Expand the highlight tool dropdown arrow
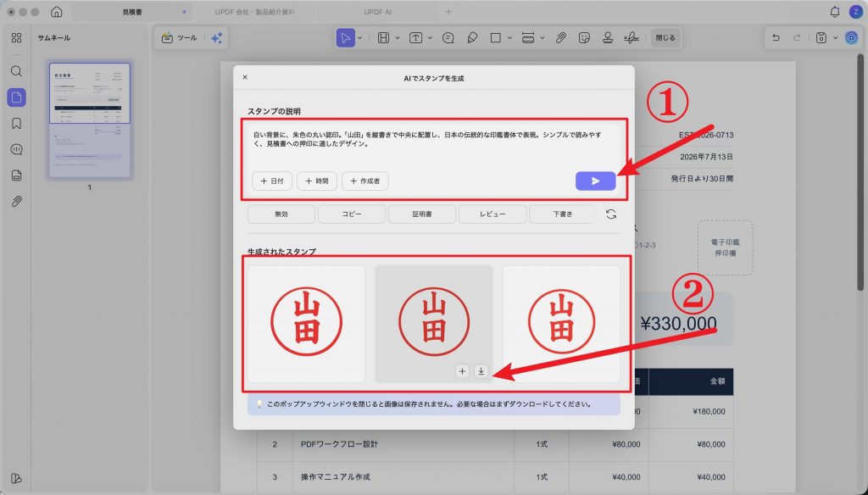868x495 pixels. pyautogui.click(x=398, y=38)
